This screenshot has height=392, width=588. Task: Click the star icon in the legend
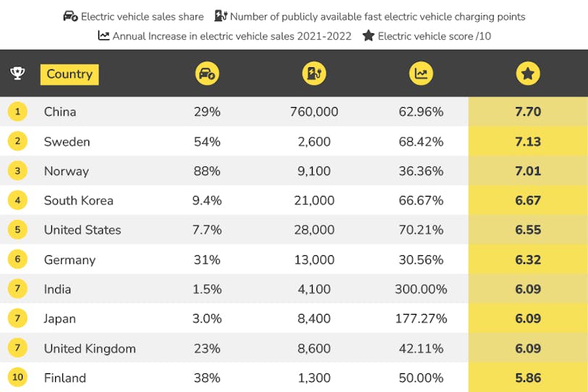coord(369,35)
